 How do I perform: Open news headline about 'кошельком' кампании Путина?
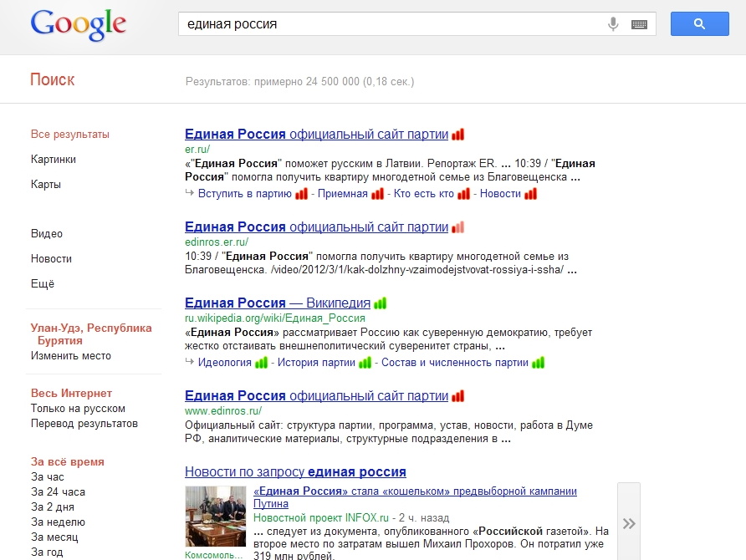pos(415,497)
